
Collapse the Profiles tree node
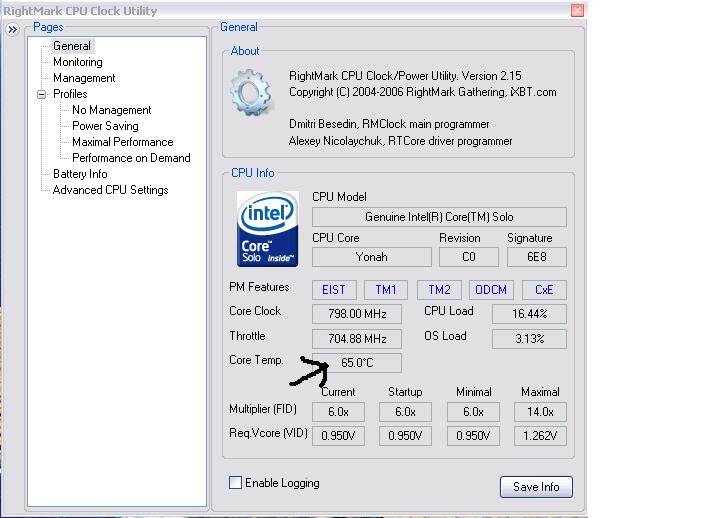[x=41, y=95]
